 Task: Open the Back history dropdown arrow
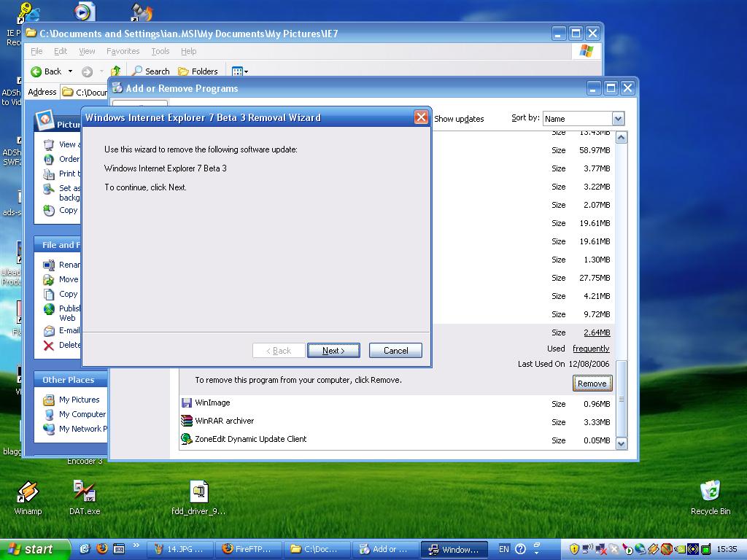point(71,71)
